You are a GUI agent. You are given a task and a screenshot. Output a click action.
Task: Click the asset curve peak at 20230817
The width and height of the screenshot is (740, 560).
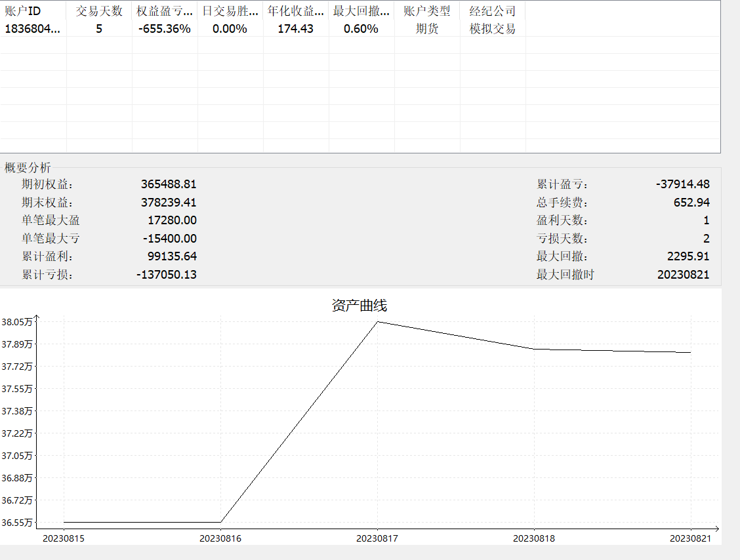click(x=378, y=322)
